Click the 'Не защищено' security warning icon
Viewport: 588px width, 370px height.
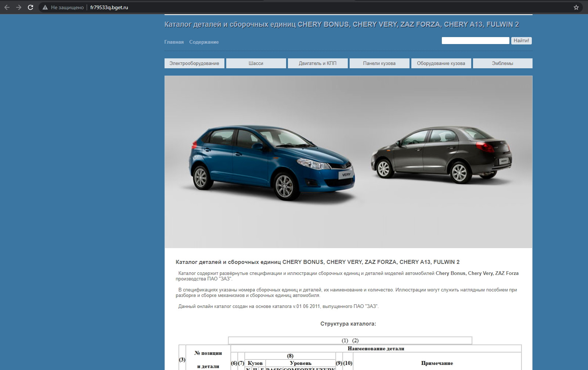click(45, 7)
